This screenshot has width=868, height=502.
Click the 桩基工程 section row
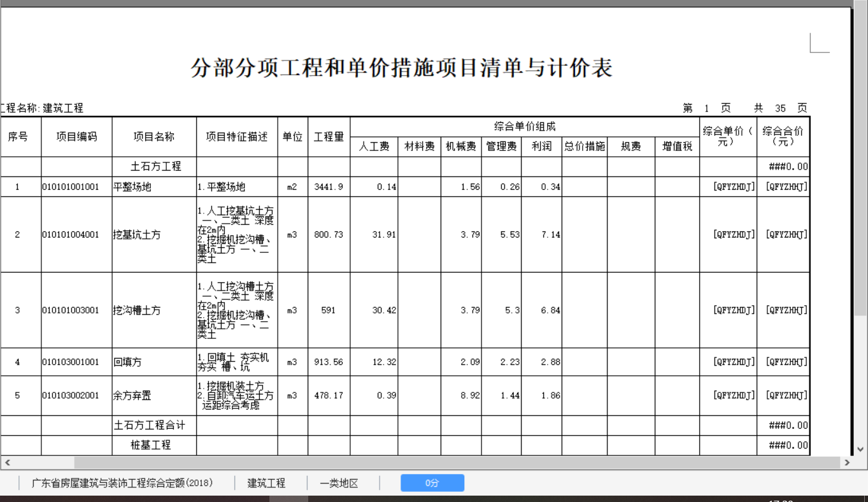405,445
